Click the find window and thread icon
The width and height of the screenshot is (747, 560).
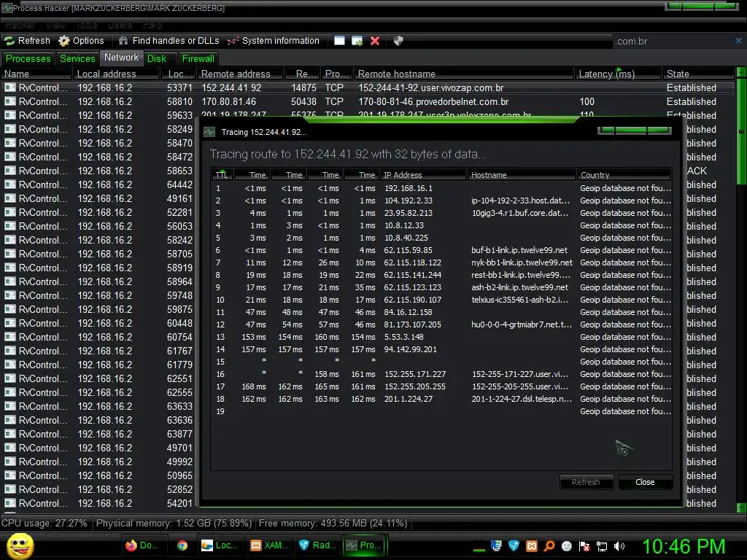[357, 41]
